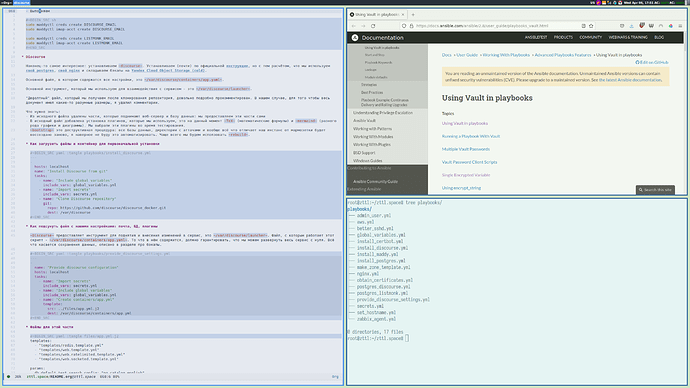Screen dimensions: 690x388
Task: Click the colorful extension icon in the browser toolbar
Action: coord(671,26)
